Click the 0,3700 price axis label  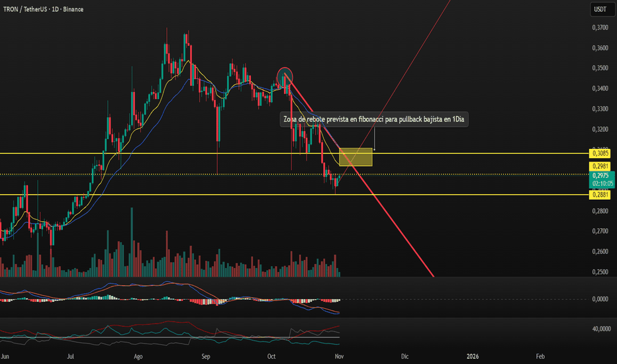coord(600,28)
